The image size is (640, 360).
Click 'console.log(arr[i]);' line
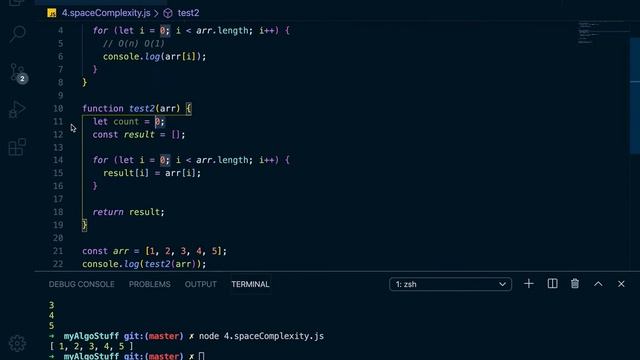pyautogui.click(x=155, y=57)
